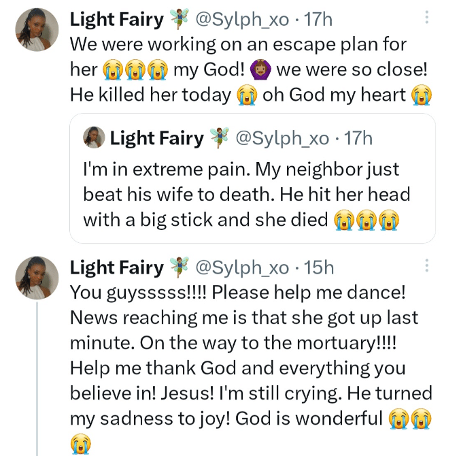This screenshot has width=476, height=456.
Task: Click the 15h timestamp on the reply tweet
Action: (x=318, y=267)
